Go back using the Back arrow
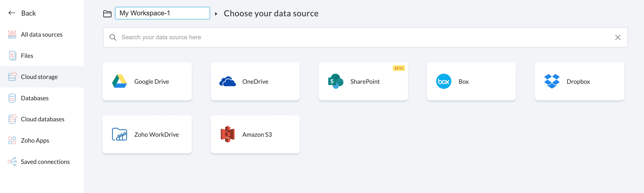The width and height of the screenshot is (644, 193). (x=12, y=13)
